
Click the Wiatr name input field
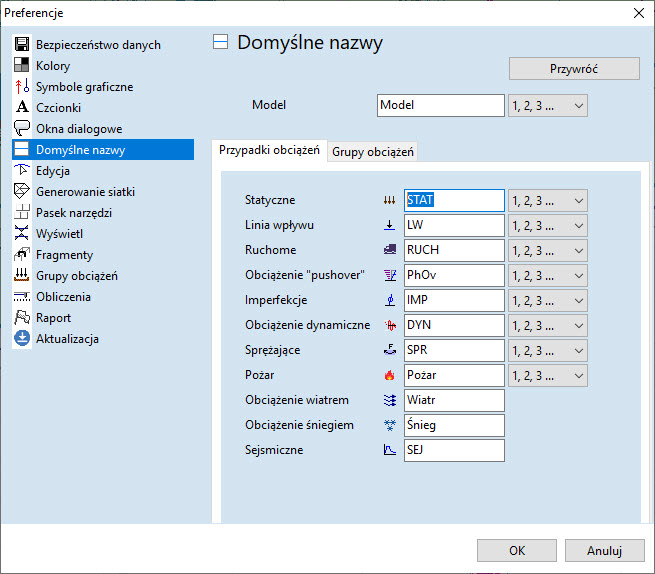[x=454, y=400]
